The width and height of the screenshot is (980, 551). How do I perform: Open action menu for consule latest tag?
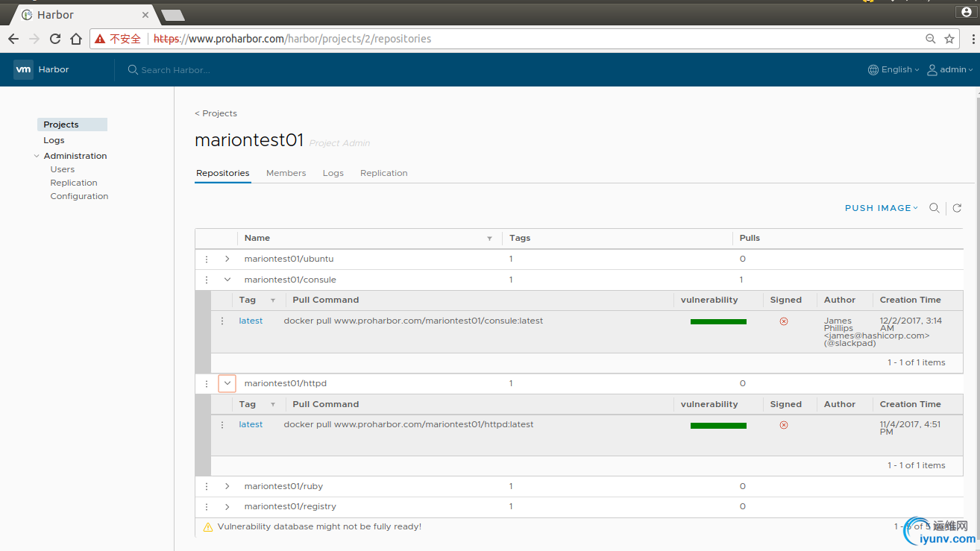click(222, 321)
